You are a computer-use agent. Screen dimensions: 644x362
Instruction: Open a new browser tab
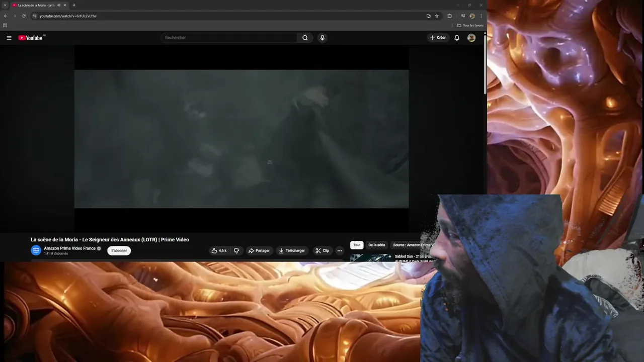click(x=74, y=5)
